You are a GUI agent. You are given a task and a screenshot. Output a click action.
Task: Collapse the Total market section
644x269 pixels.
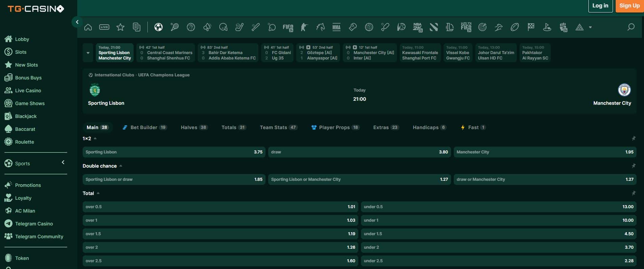tap(98, 193)
